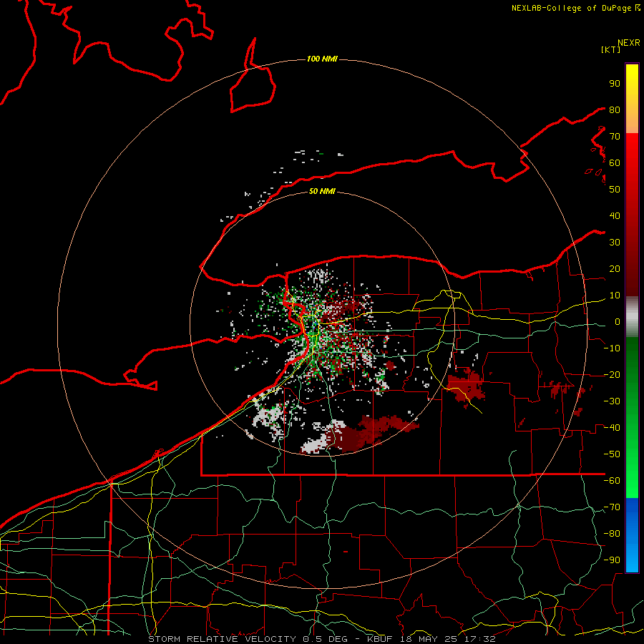Click the 30 value on the velocity scale

point(615,243)
